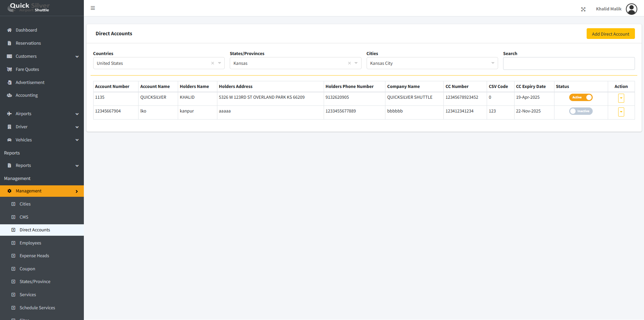
Task: Clear the Kansas state selection
Action: 349,63
